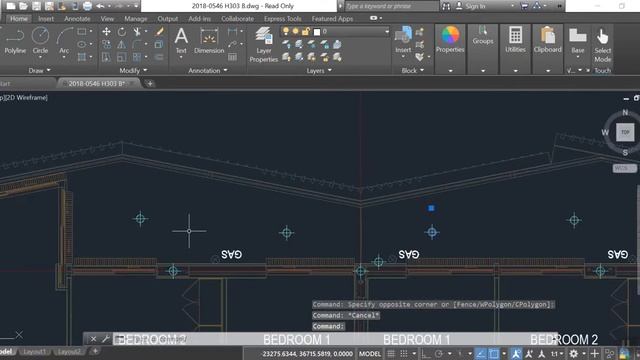640x360 pixels.
Task: Select the 2018-0546 H303 B drawing tab
Action: (96, 84)
